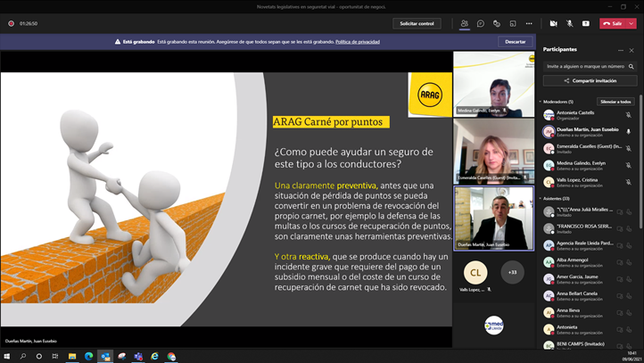The width and height of the screenshot is (644, 363).
Task: Click camera-disabled icon for Anna Bellart Canela
Action: [620, 296]
